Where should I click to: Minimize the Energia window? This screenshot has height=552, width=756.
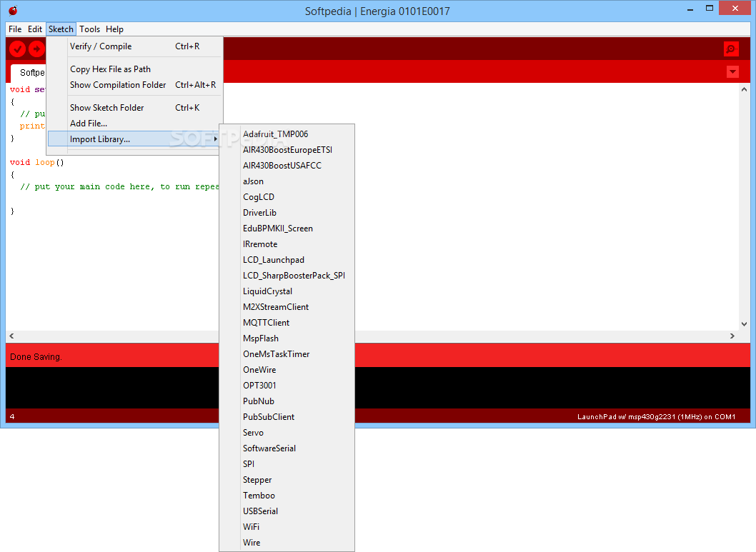[690, 9]
